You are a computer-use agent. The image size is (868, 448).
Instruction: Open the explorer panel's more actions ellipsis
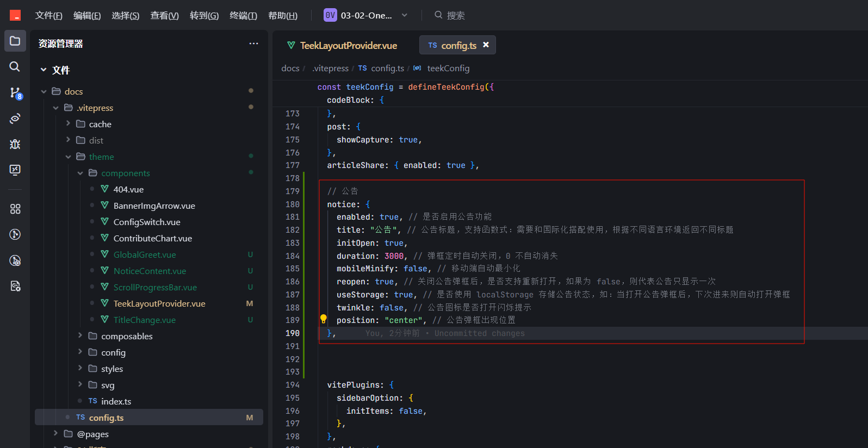(x=253, y=43)
